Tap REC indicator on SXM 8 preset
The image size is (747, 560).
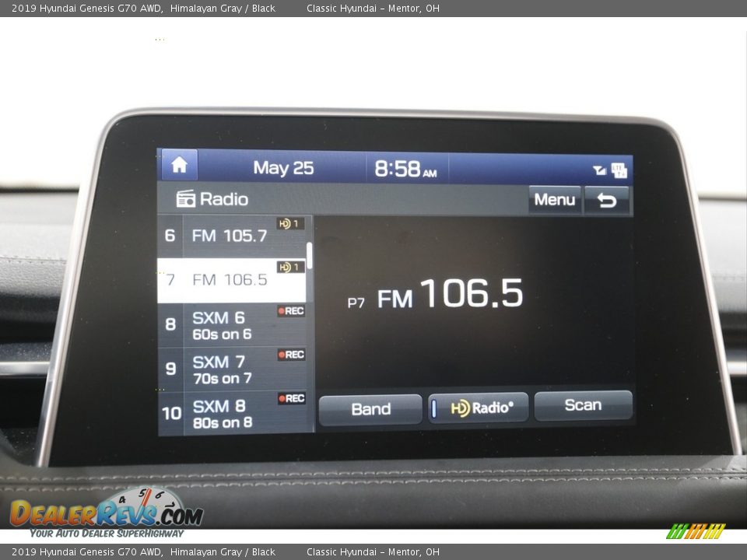291,399
